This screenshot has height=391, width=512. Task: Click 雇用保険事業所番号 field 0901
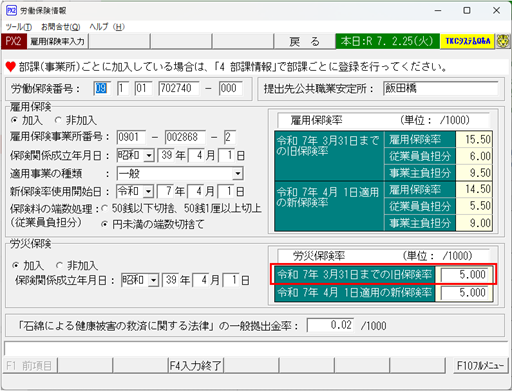click(131, 137)
